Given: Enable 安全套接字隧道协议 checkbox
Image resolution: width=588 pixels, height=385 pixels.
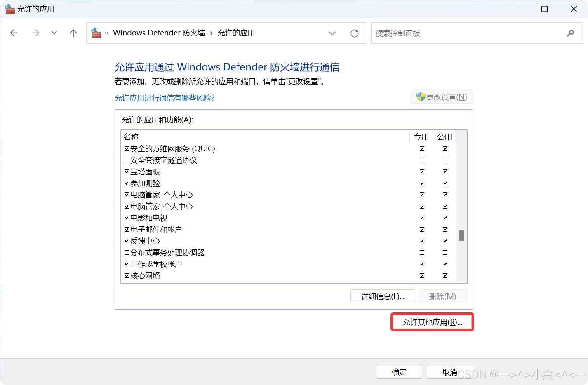Looking at the screenshot, I should pos(127,160).
